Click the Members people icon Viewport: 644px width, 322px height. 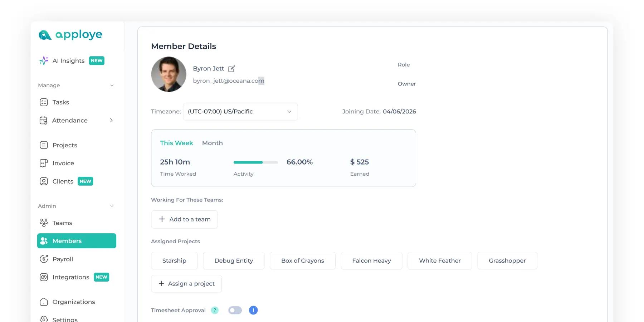(44, 241)
